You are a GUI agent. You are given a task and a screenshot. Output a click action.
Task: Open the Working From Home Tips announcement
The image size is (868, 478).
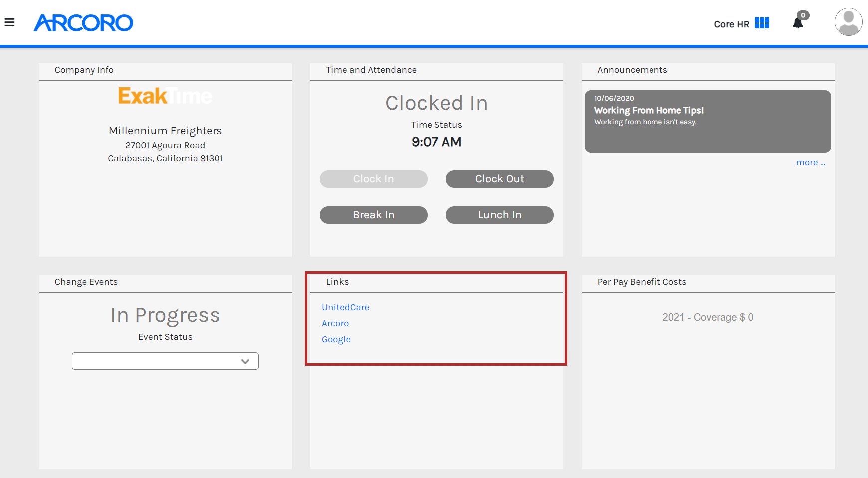tap(649, 111)
